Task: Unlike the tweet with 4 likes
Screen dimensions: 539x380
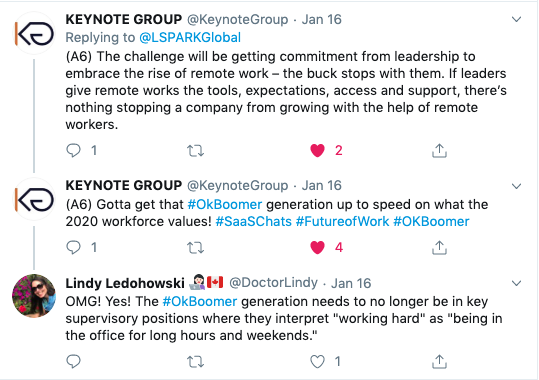Action: pyautogui.click(x=317, y=248)
